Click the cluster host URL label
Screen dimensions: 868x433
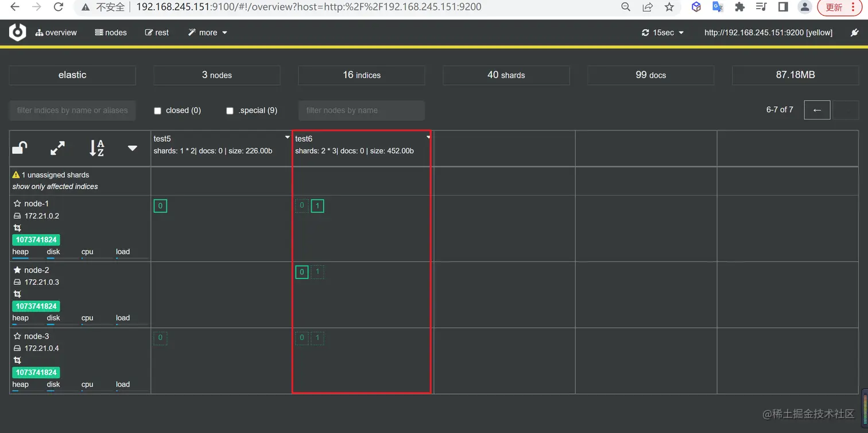[768, 33]
